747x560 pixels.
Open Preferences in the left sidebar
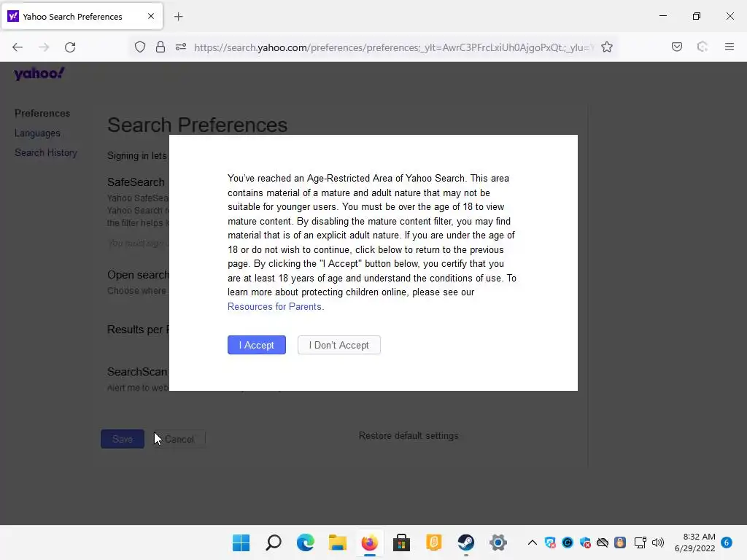coord(42,113)
